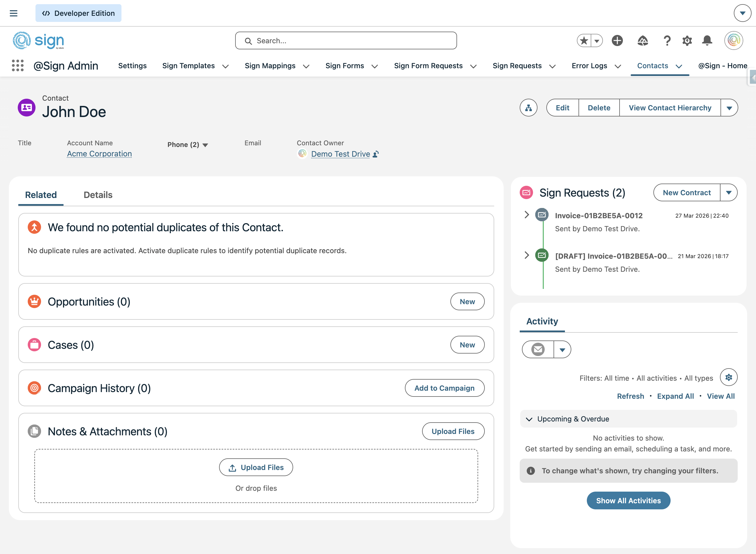Open the global create plus icon
The image size is (756, 554).
coord(617,40)
